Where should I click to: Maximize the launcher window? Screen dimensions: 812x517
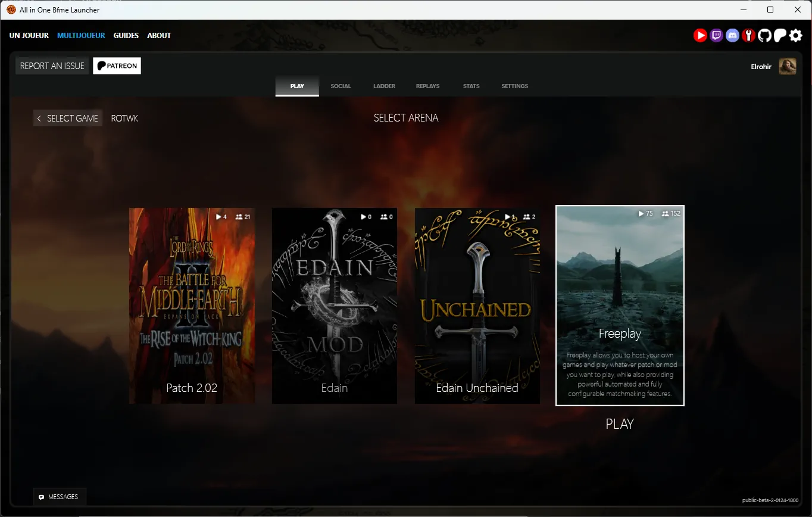pos(770,10)
